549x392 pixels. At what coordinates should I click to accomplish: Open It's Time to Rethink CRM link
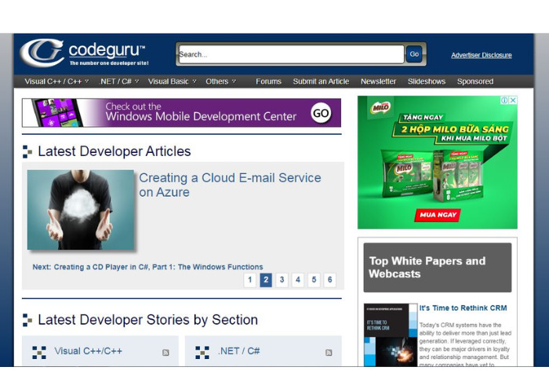point(463,308)
